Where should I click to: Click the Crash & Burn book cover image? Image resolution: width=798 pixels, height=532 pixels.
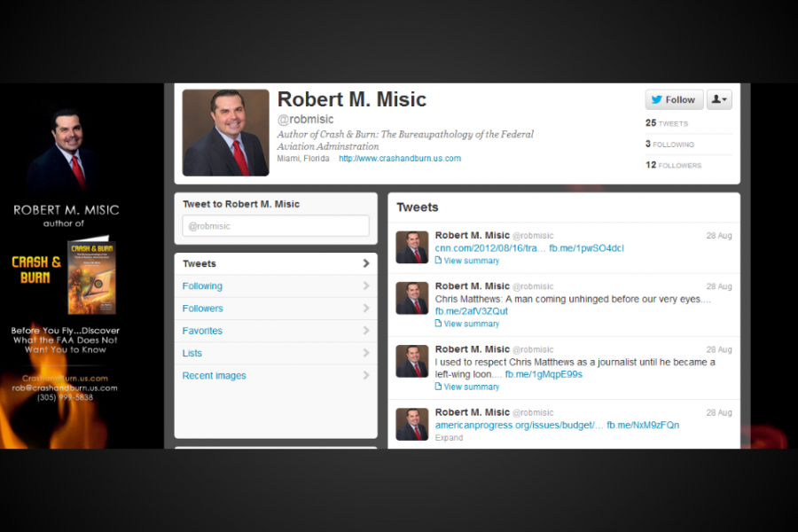coord(91,277)
